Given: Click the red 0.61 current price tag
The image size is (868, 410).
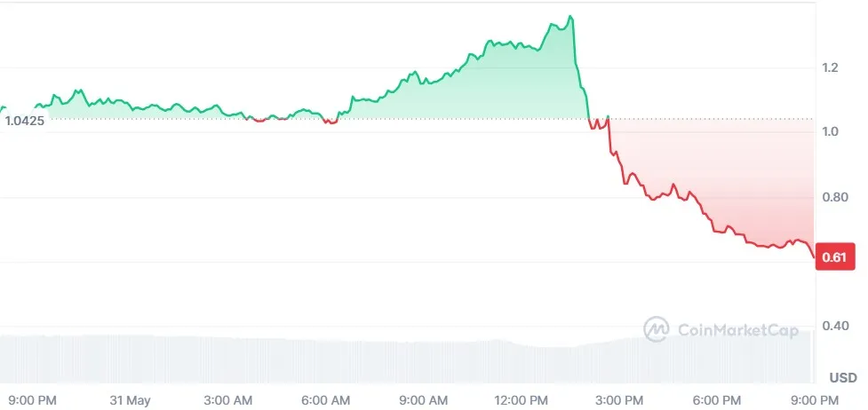Looking at the screenshot, I should pos(834,258).
